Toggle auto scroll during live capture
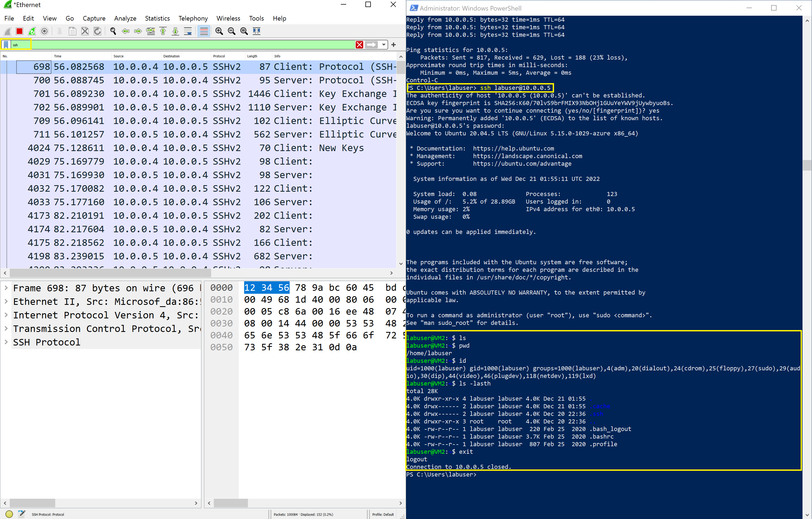 point(188,31)
